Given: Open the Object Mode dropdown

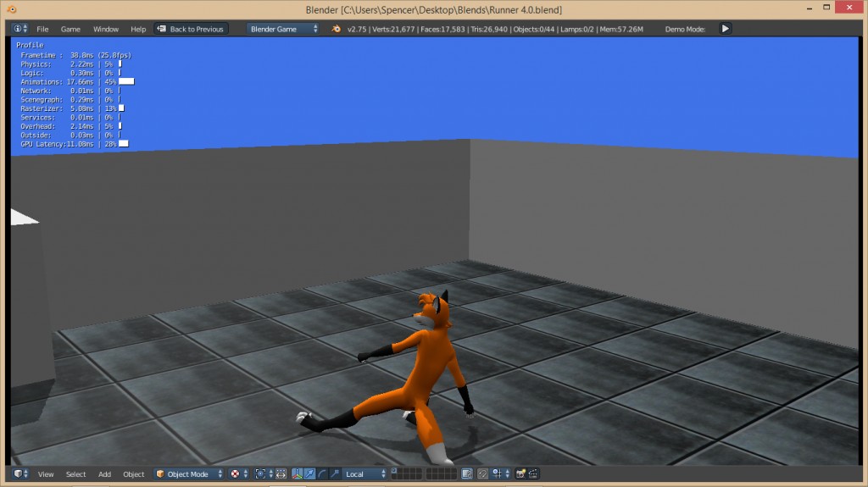Looking at the screenshot, I should [x=189, y=473].
